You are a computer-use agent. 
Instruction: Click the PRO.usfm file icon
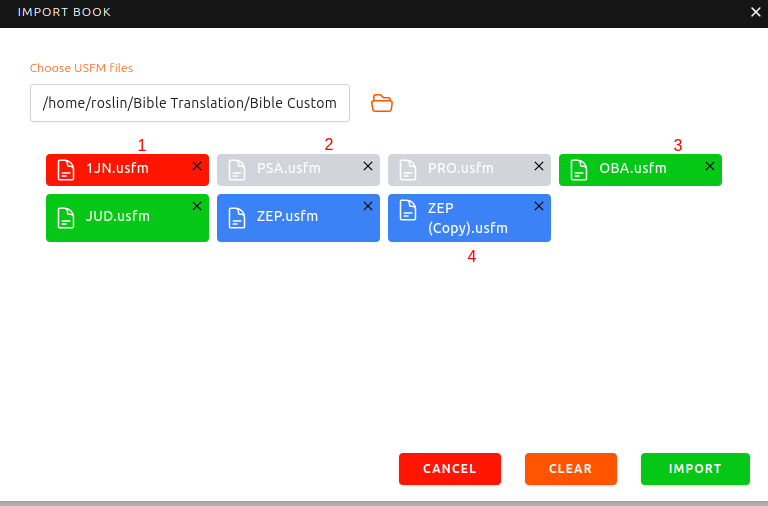[407, 169]
